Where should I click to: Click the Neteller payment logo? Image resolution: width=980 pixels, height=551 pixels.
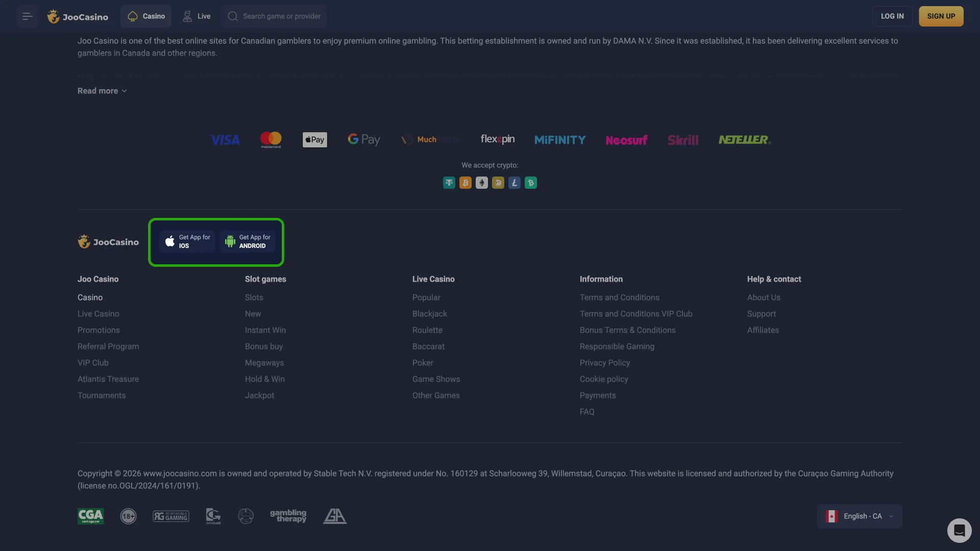pos(744,139)
